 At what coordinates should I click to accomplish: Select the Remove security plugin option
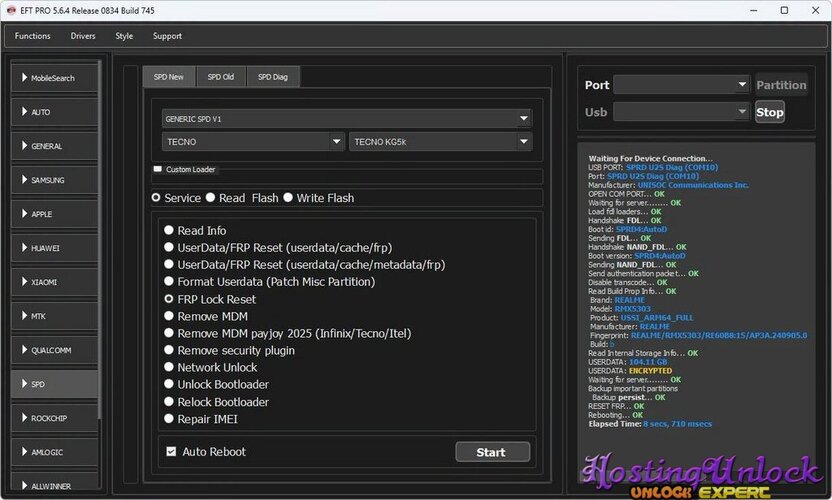(x=169, y=350)
